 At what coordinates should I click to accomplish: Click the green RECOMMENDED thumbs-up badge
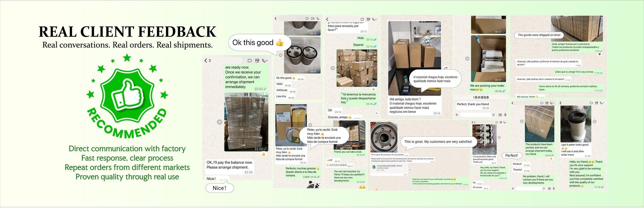coord(127,97)
